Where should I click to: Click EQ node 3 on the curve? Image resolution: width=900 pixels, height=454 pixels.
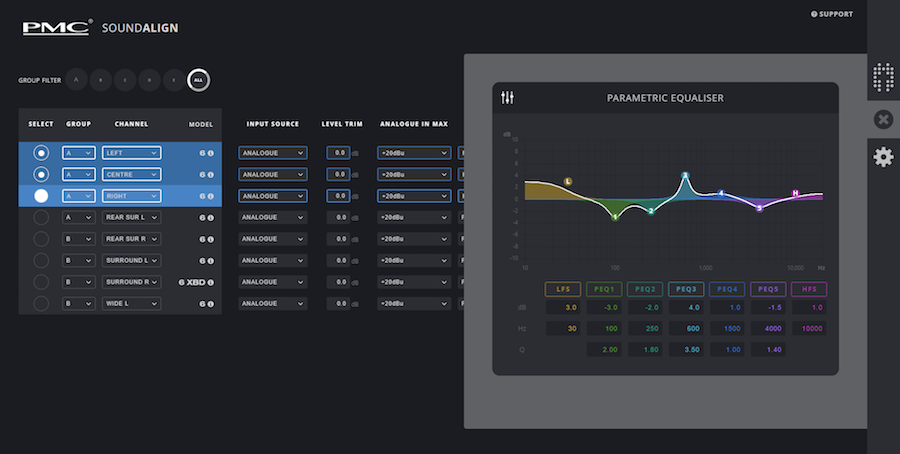[685, 176]
